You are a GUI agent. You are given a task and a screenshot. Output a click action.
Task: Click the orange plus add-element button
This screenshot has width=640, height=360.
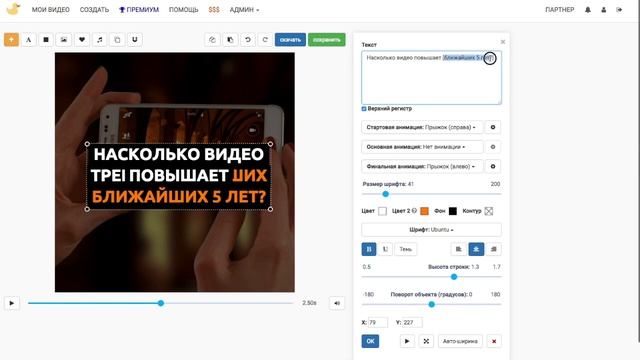[11, 40]
